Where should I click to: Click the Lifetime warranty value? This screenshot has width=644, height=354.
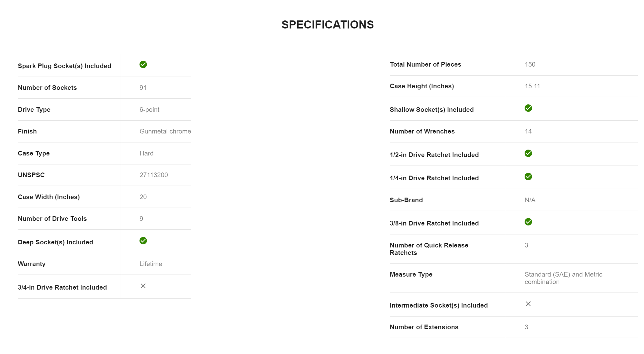coord(151,264)
